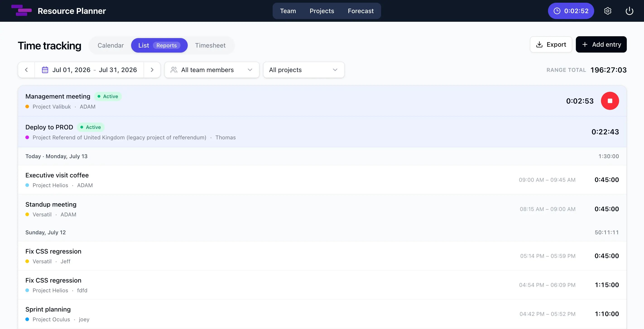Click the calendar icon in date range
Viewport: 644px width, 329px height.
(x=45, y=70)
